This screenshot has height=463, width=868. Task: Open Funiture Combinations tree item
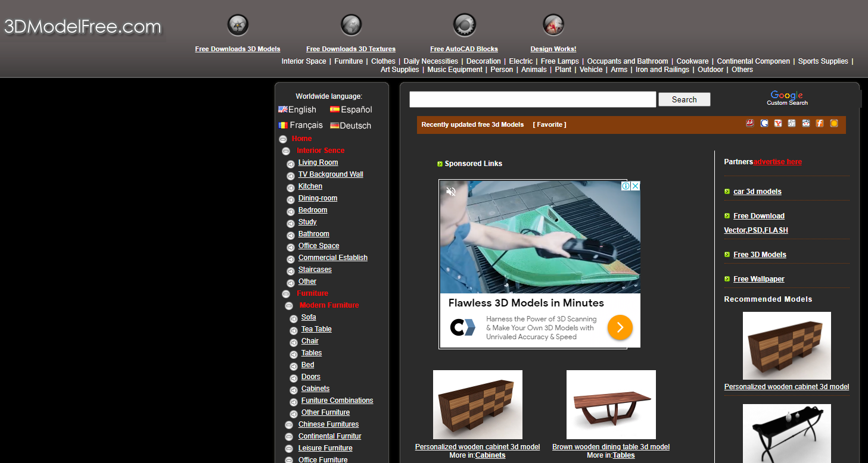[x=337, y=401]
